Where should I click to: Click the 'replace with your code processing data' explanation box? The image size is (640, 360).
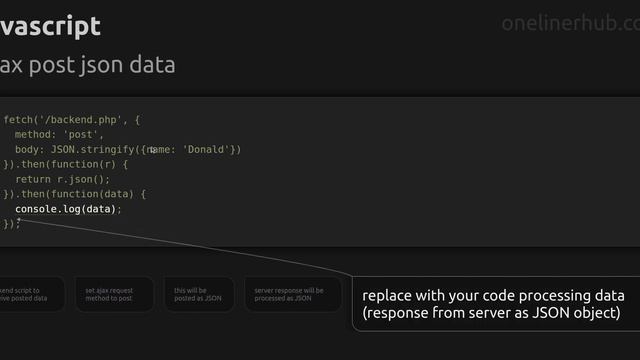[496, 304]
